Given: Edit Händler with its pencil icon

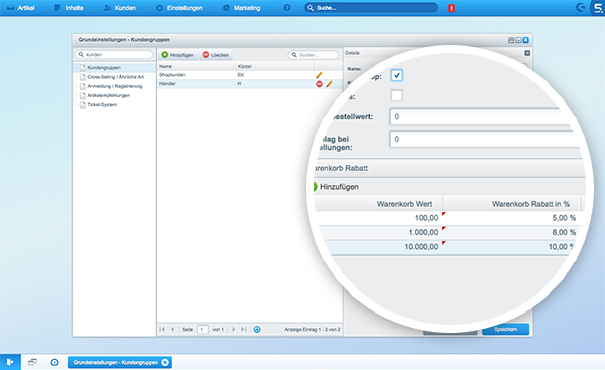Looking at the screenshot, I should [329, 84].
